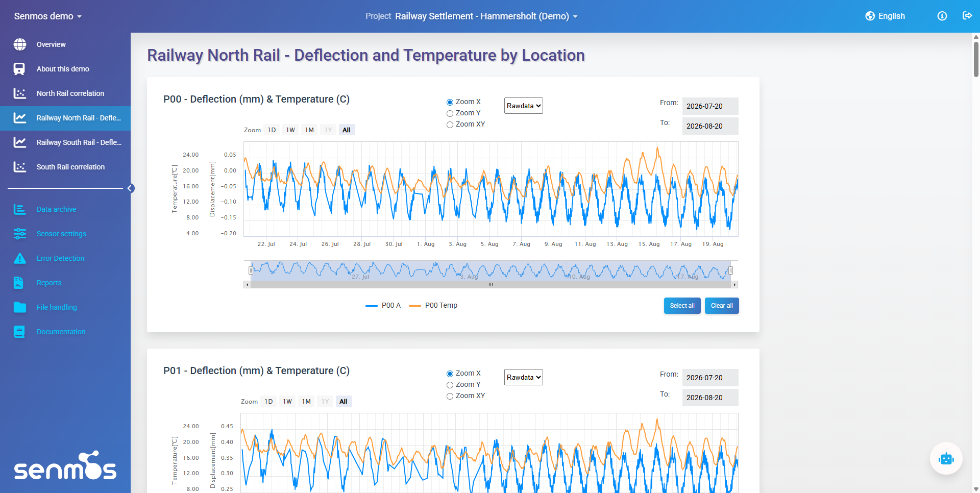This screenshot has width=980, height=493.
Task: Click the P00 From date field
Action: (x=710, y=106)
